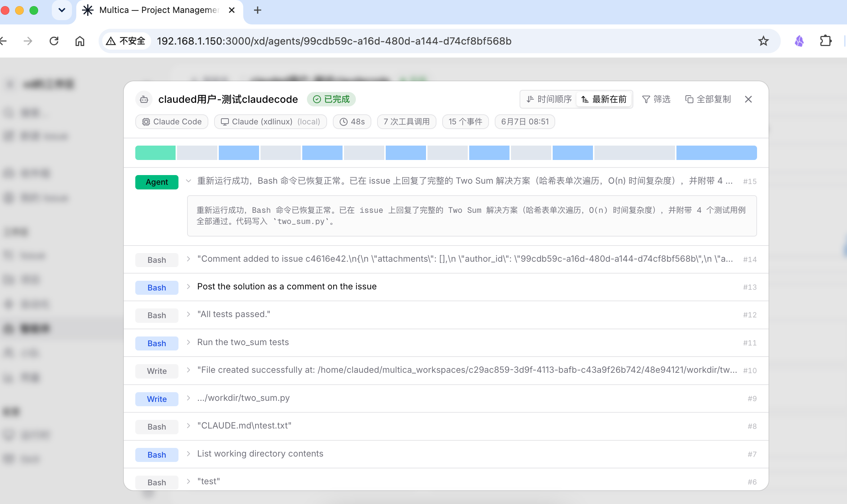Open a new browser tab

(x=257, y=10)
